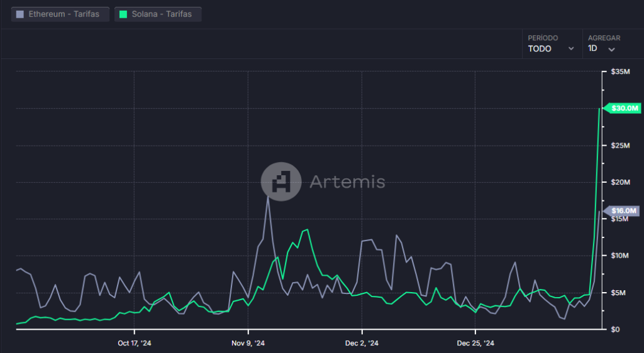644x353 pixels.
Task: Select the $30.0M Solana value tag
Action: (622, 108)
